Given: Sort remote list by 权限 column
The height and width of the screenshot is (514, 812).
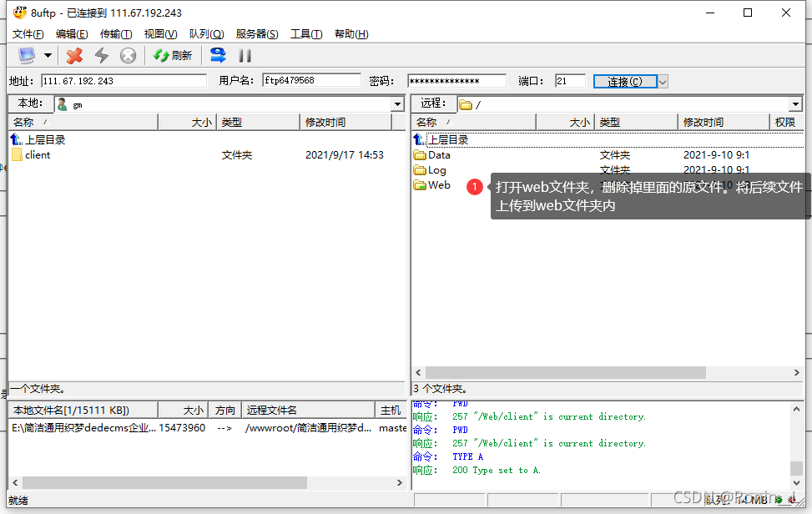Looking at the screenshot, I should tap(786, 122).
